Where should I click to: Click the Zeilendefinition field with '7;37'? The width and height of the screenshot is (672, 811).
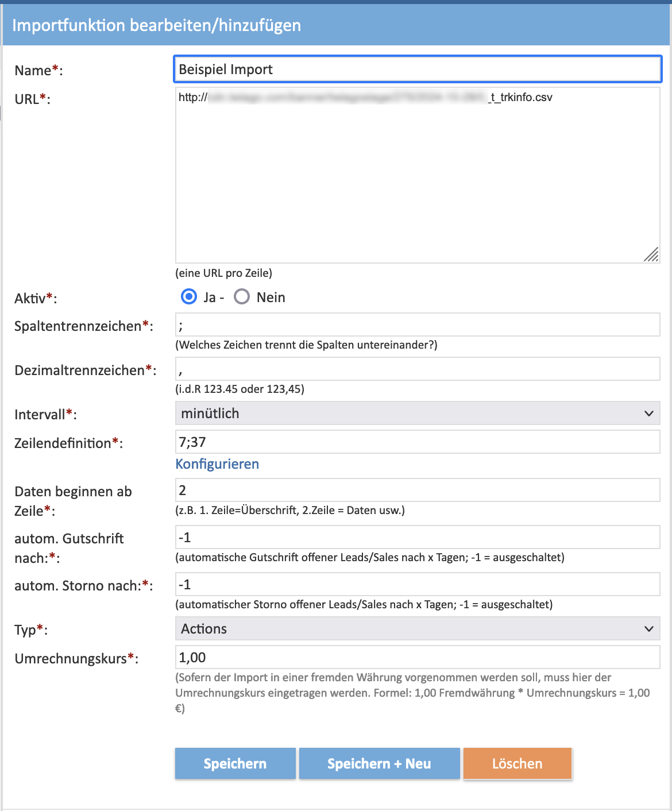[417, 442]
